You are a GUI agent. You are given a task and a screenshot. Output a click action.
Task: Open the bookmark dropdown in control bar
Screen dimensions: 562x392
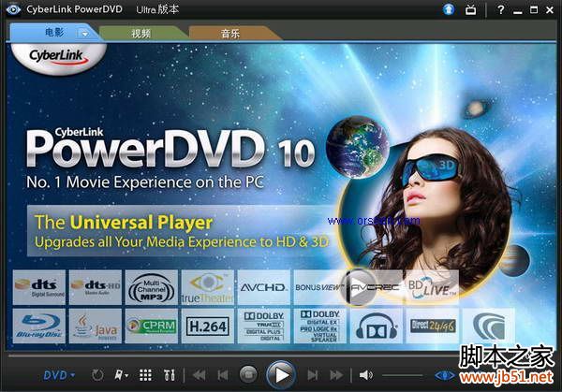pyautogui.click(x=121, y=375)
